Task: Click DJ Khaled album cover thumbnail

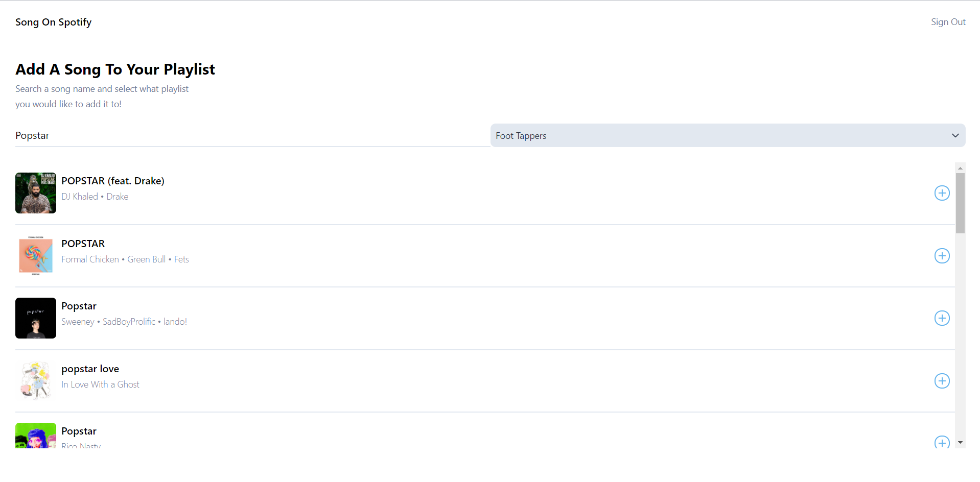Action: [36, 193]
